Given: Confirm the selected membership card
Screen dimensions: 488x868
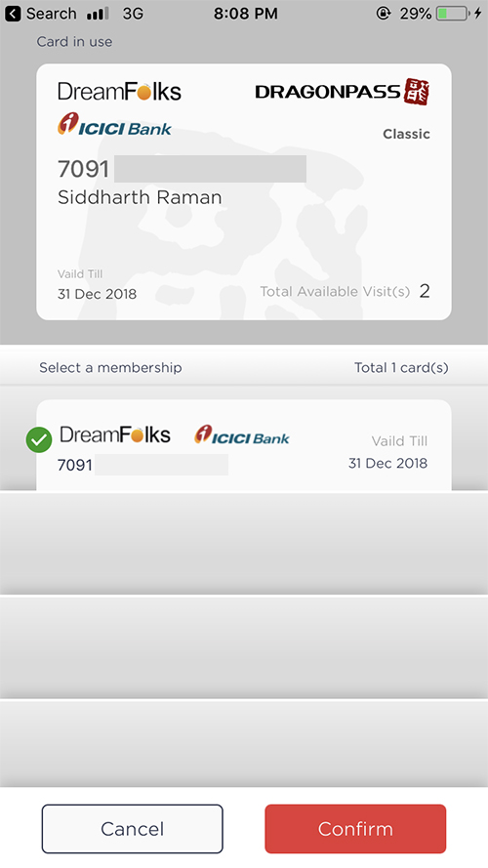Looking at the screenshot, I should (355, 829).
